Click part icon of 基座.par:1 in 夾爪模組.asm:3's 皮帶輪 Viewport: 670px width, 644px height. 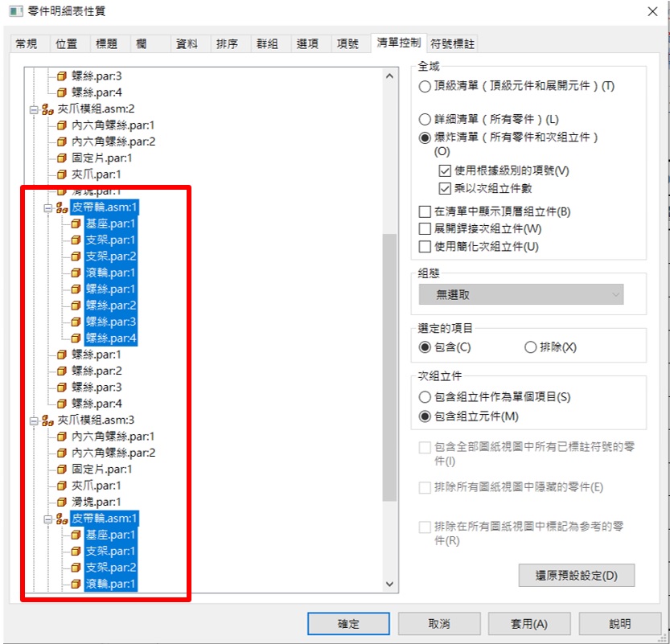click(x=76, y=535)
